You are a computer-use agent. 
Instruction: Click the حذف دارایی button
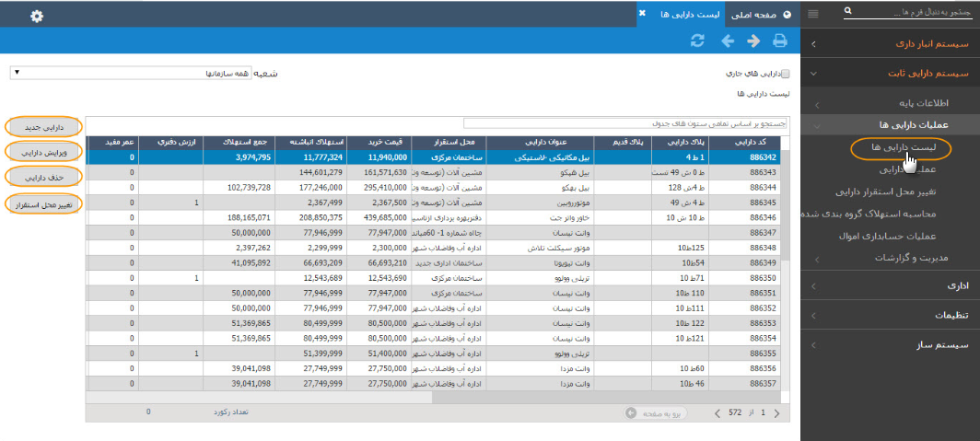[x=44, y=175]
